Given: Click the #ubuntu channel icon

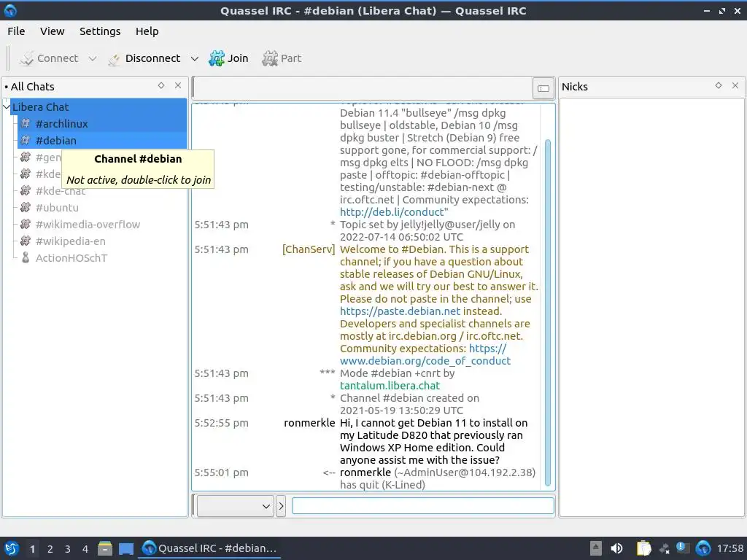Looking at the screenshot, I should [26, 208].
